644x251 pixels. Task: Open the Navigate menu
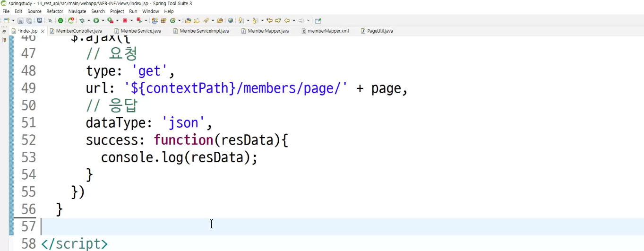(x=77, y=11)
